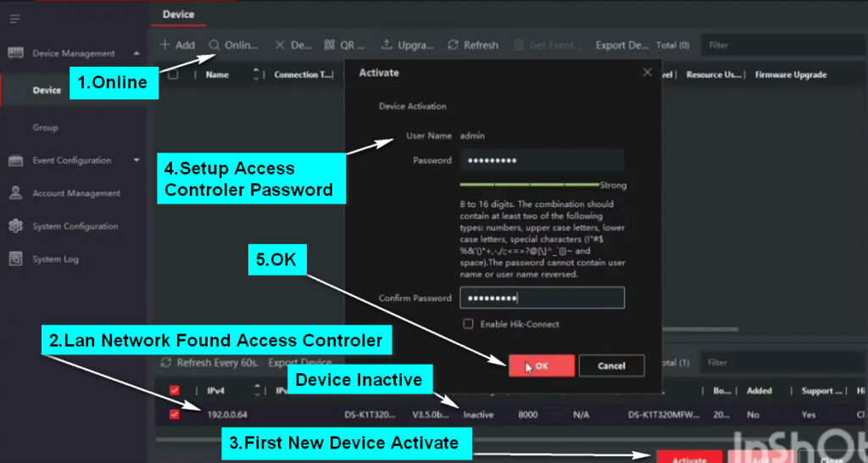Click the Inactive status cell

coord(478,415)
